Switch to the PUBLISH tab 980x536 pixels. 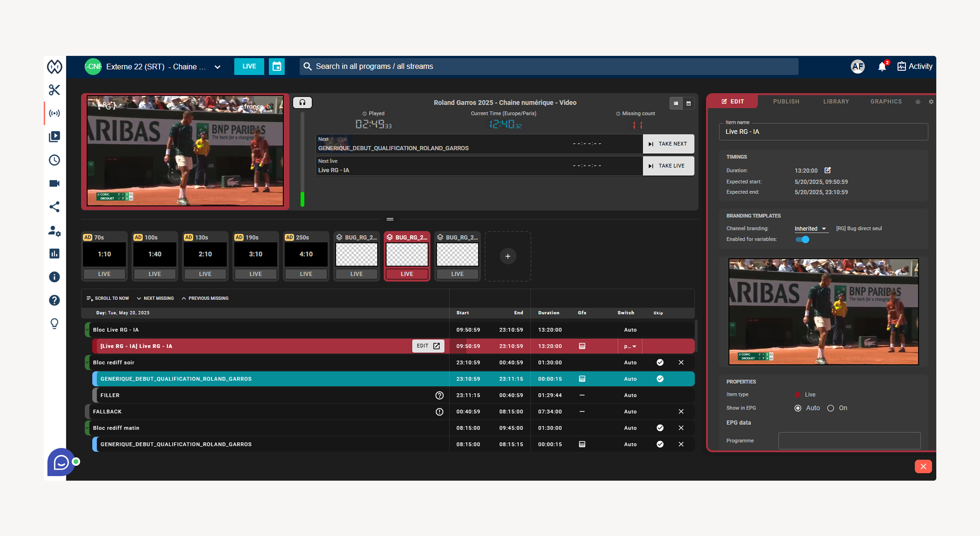coord(786,102)
